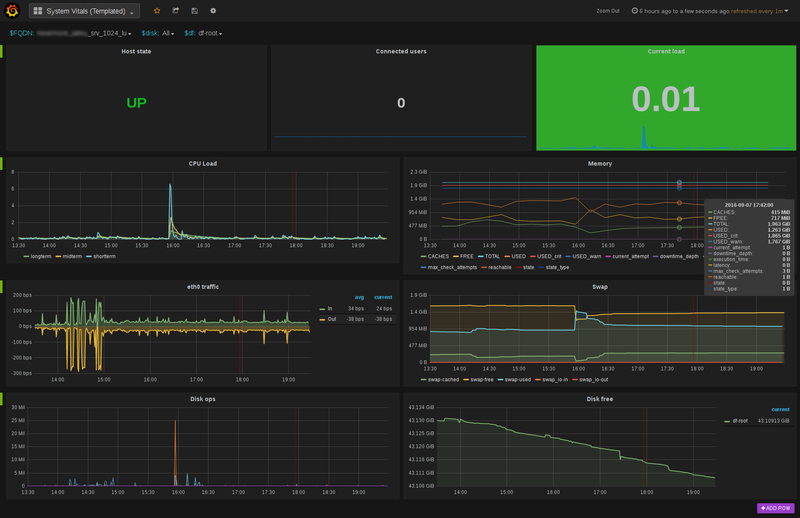Screen dimensions: 800x518
Task: Click the 34 bps average value
Action: 356,309
